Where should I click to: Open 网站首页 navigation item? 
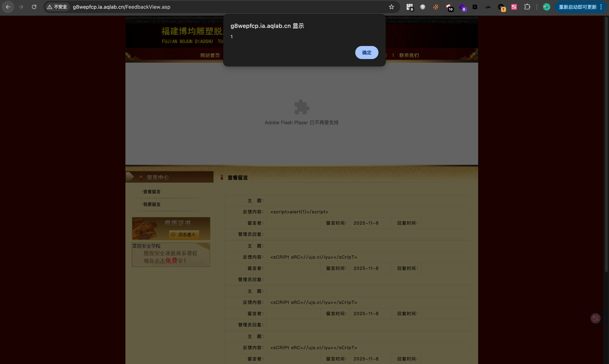point(210,55)
